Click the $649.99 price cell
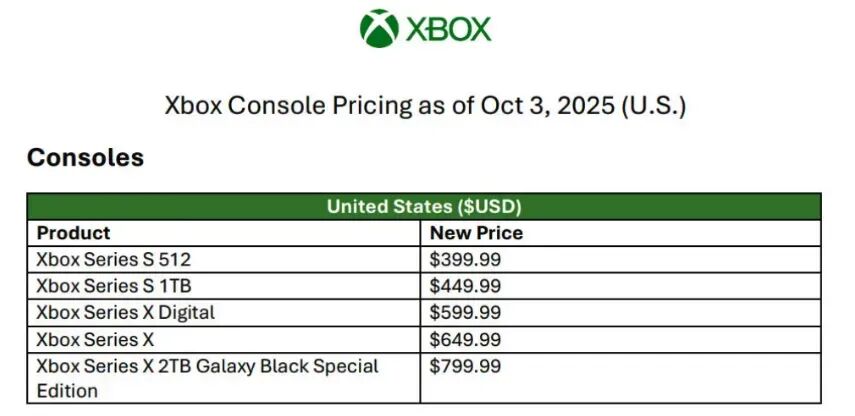The height and width of the screenshot is (416, 855). point(465,339)
